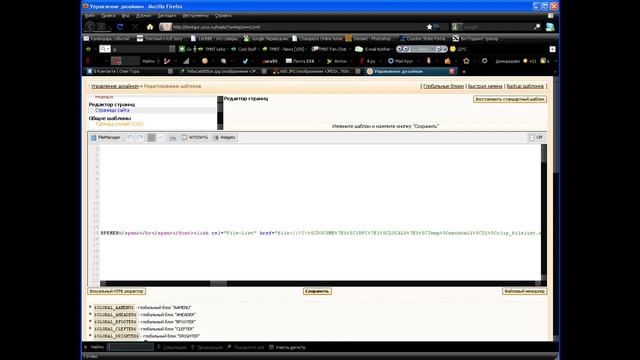
Task: Open the Журнал menu
Action: (143, 16)
